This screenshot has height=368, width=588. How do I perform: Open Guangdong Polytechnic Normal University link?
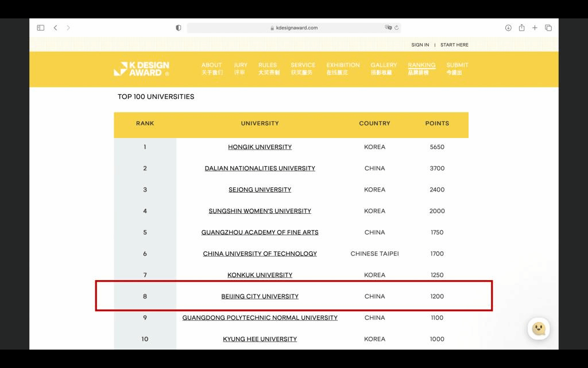pos(260,317)
